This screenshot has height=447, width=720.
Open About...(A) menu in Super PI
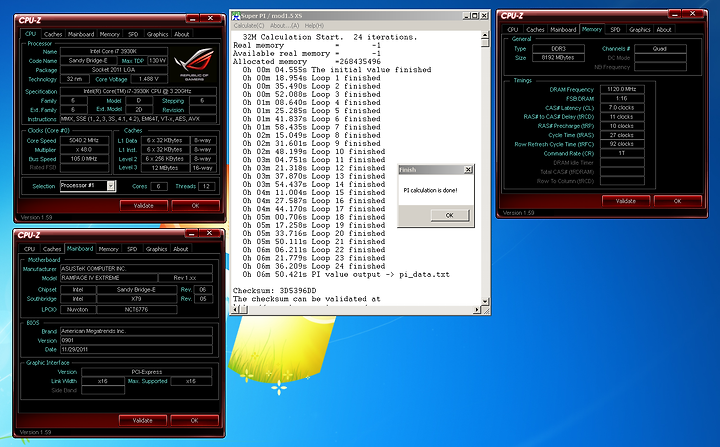pyautogui.click(x=284, y=26)
